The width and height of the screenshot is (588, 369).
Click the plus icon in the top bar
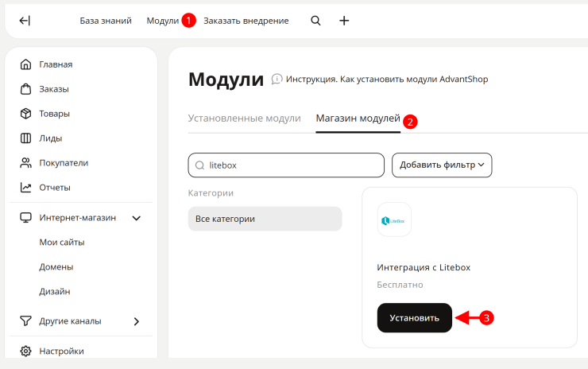344,21
